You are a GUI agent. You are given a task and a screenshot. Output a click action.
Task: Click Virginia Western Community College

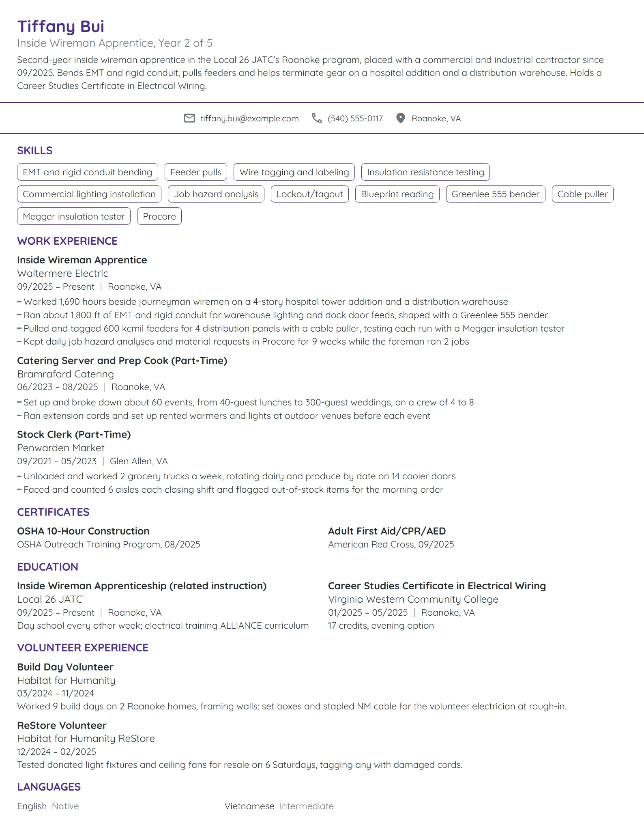tap(413, 599)
